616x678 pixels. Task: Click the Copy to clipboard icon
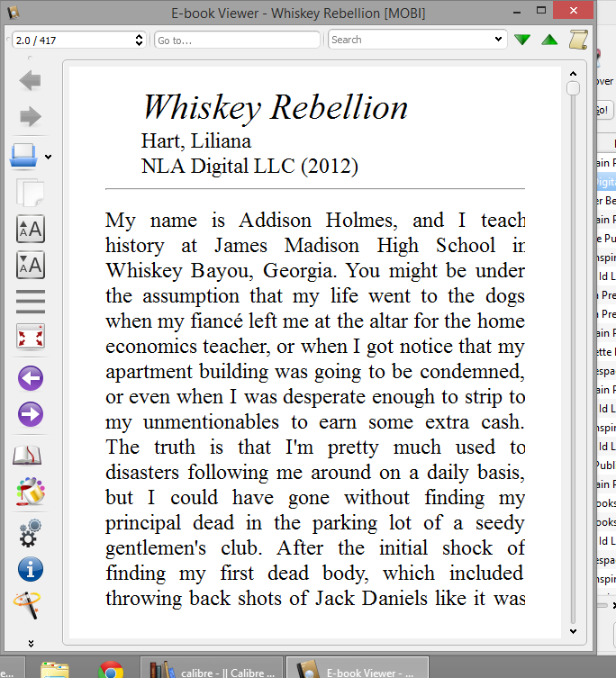[30, 192]
